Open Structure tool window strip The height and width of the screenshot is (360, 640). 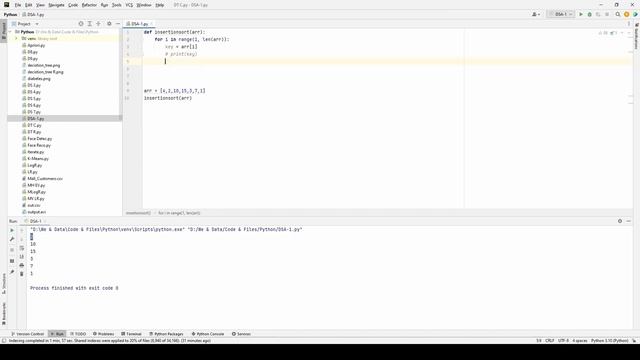pyautogui.click(x=4, y=283)
